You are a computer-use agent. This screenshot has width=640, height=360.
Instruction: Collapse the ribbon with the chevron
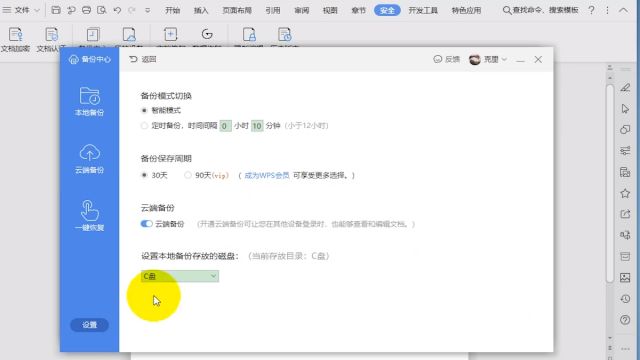point(623,10)
